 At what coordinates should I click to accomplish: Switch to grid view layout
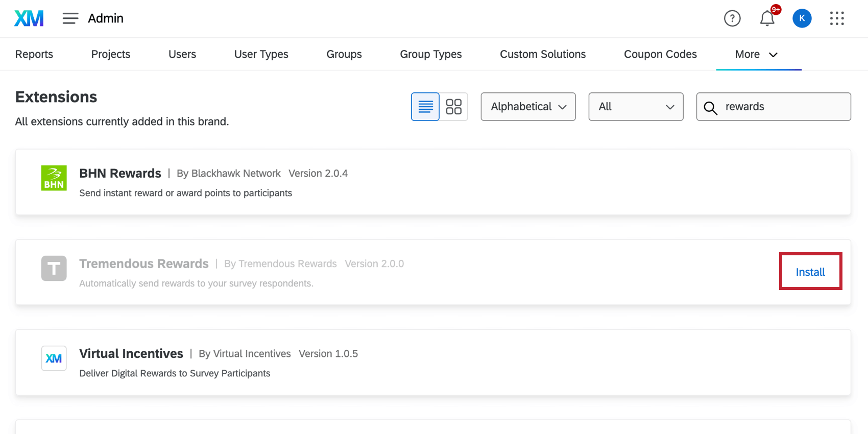point(453,107)
